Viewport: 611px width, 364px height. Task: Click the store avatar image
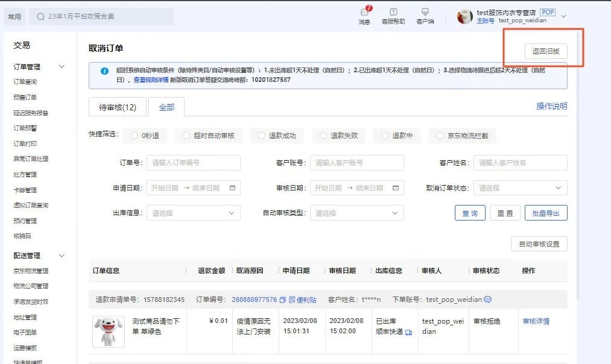[x=464, y=17]
